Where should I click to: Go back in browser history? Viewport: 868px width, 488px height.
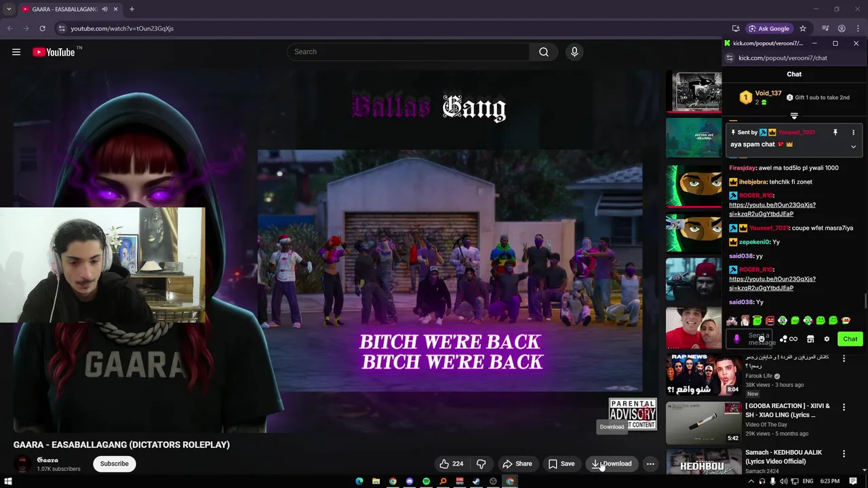pyautogui.click(x=9, y=28)
